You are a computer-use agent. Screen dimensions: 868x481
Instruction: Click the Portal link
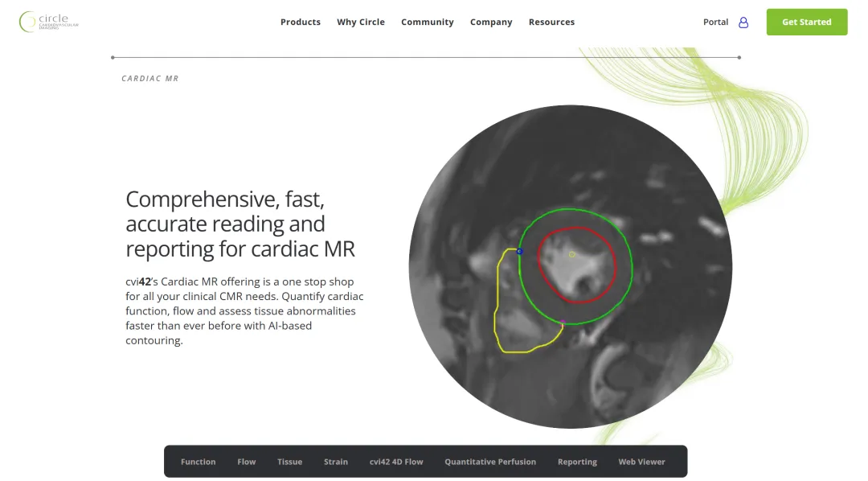[716, 23]
